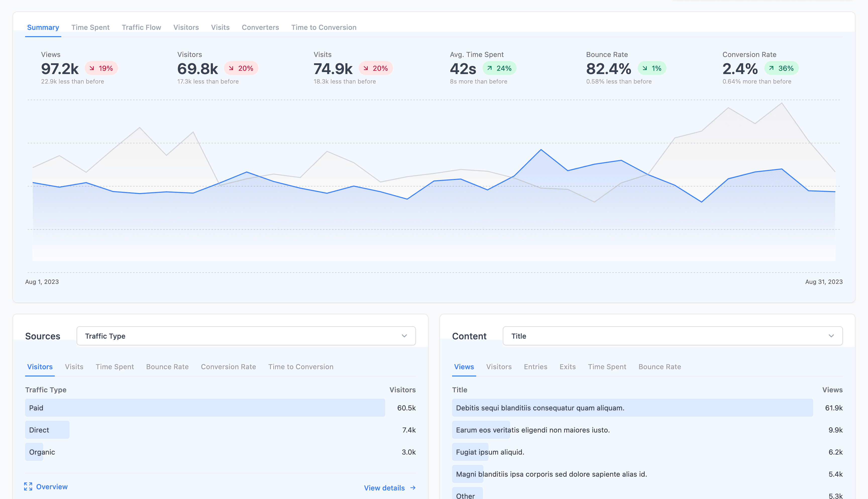Select Bounce Rate tab in Sources
This screenshot has width=868, height=499.
tap(167, 367)
